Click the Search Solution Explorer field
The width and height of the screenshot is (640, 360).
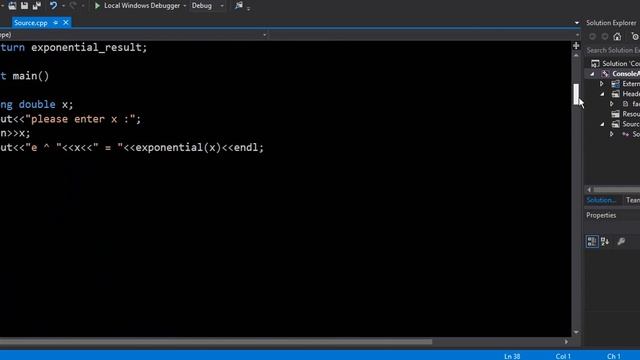[613, 50]
